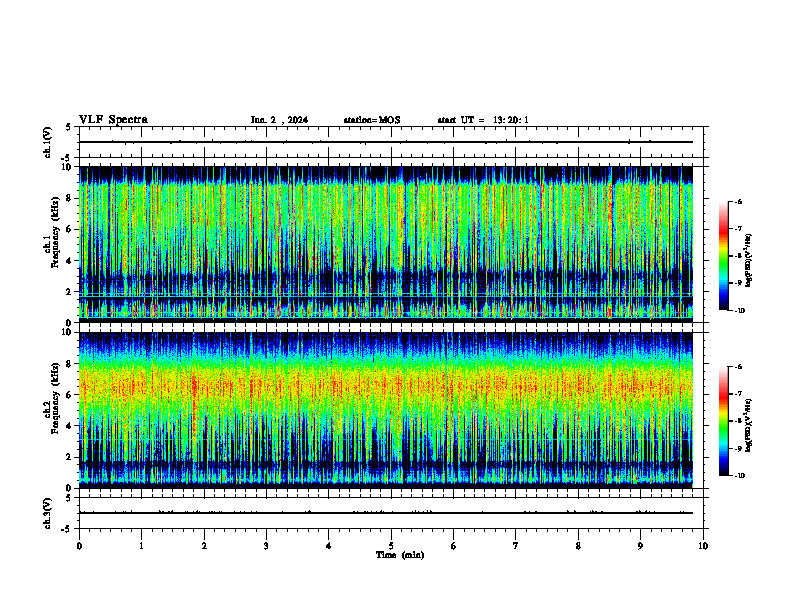
Task: Click the '10' tick on the time axis
Action: point(703,546)
